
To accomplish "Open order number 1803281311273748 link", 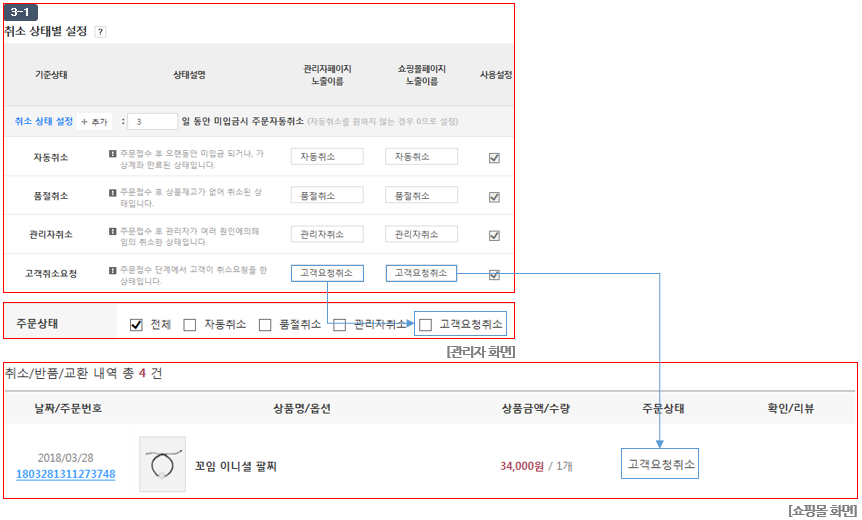I will click(x=65, y=474).
